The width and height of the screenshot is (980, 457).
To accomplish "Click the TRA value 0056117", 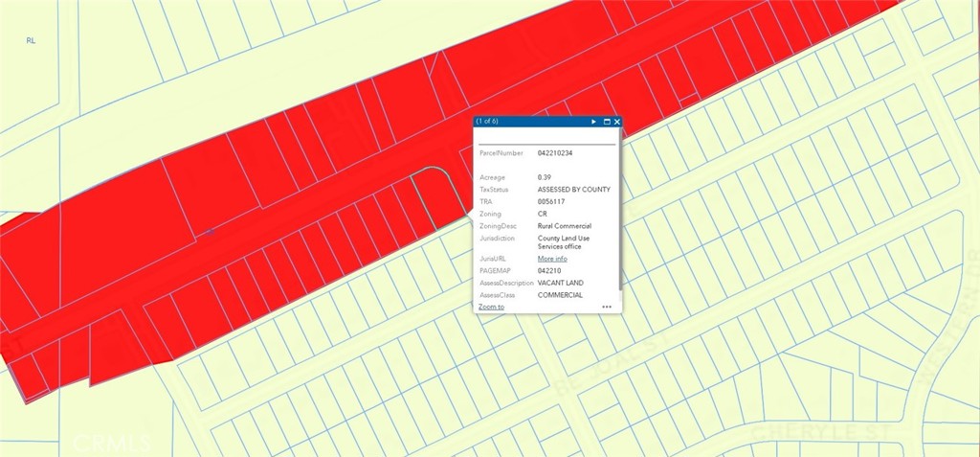I will pyautogui.click(x=551, y=202).
